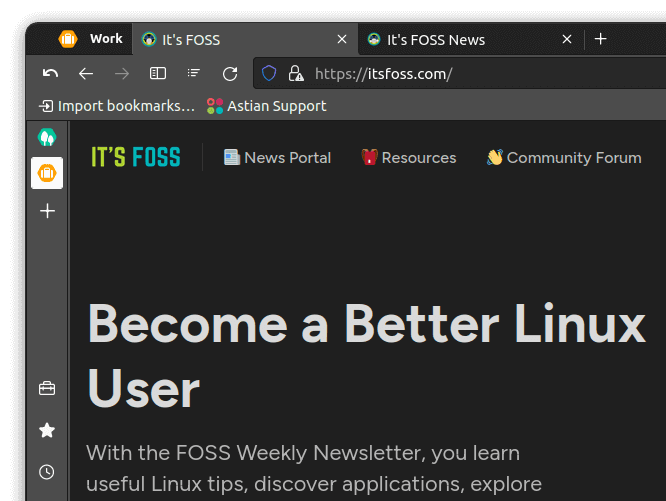Open the briefcase toolbox sidebar icon
Image resolution: width=666 pixels, height=501 pixels.
[47, 388]
